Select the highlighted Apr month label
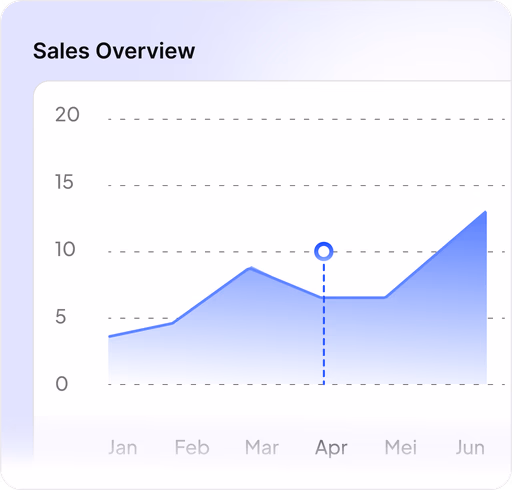The width and height of the screenshot is (512, 490). (331, 448)
